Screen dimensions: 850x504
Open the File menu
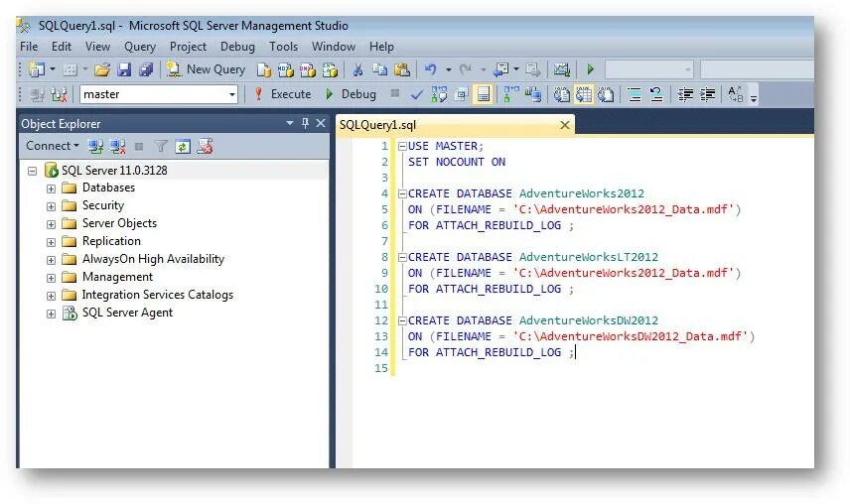coord(29,47)
